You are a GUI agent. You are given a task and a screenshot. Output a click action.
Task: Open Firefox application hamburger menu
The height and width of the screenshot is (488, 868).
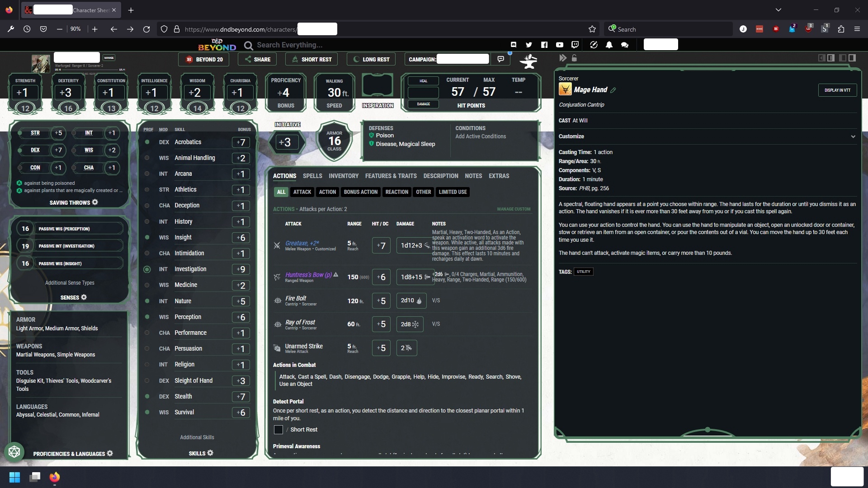[857, 29]
